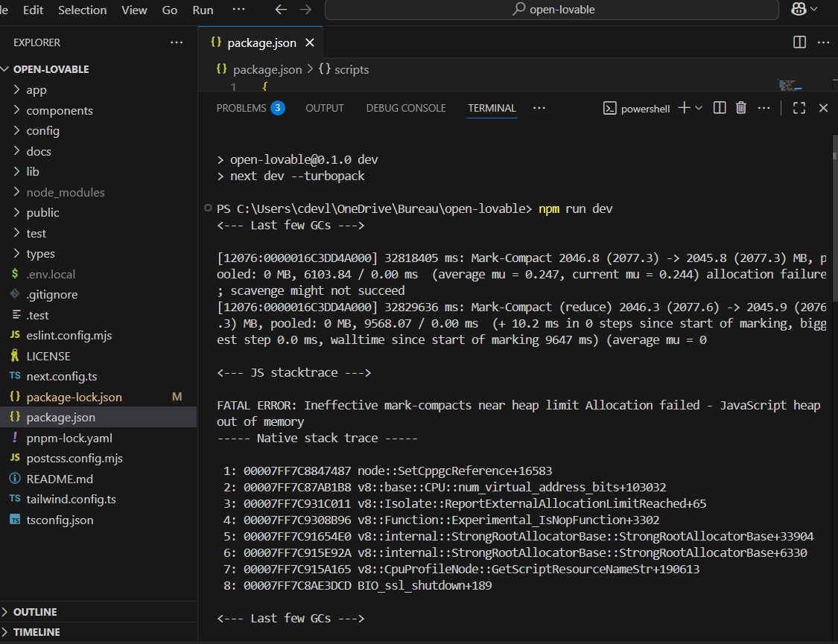838x644 pixels.
Task: Open the Selection menu
Action: 82,10
